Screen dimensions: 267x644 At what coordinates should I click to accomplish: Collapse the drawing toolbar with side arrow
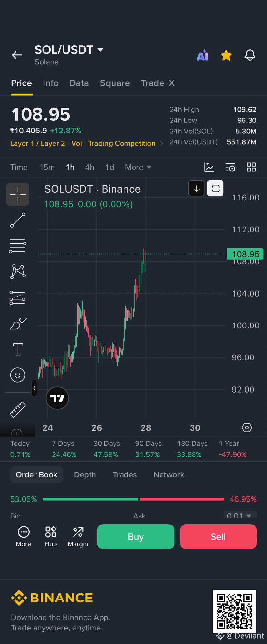pyautogui.click(x=34, y=388)
